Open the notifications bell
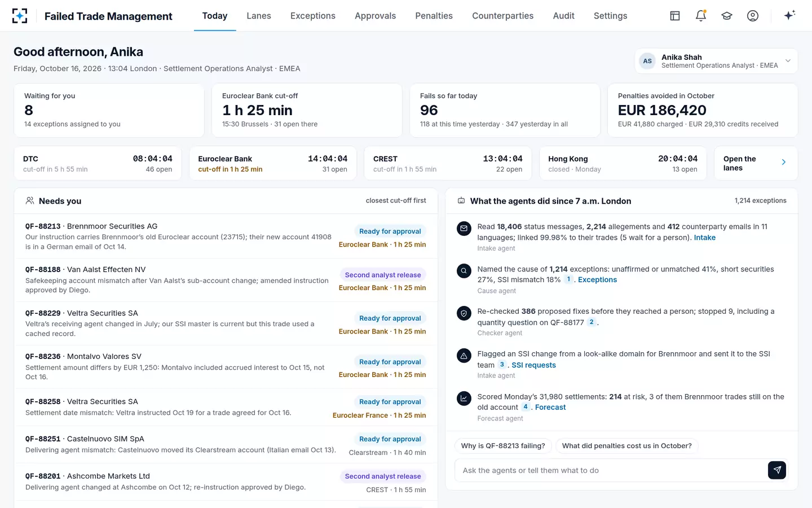The width and height of the screenshot is (812, 508). [x=701, y=16]
